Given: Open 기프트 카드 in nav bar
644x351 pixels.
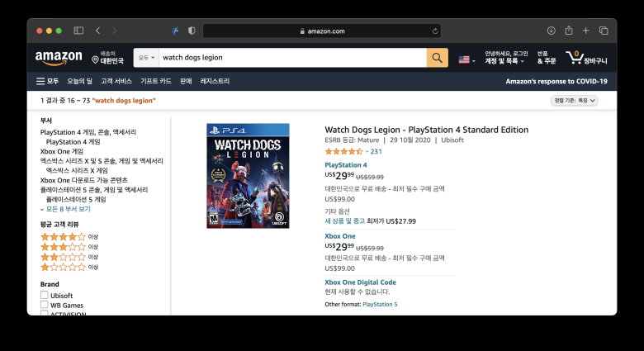Looking at the screenshot, I should [156, 81].
